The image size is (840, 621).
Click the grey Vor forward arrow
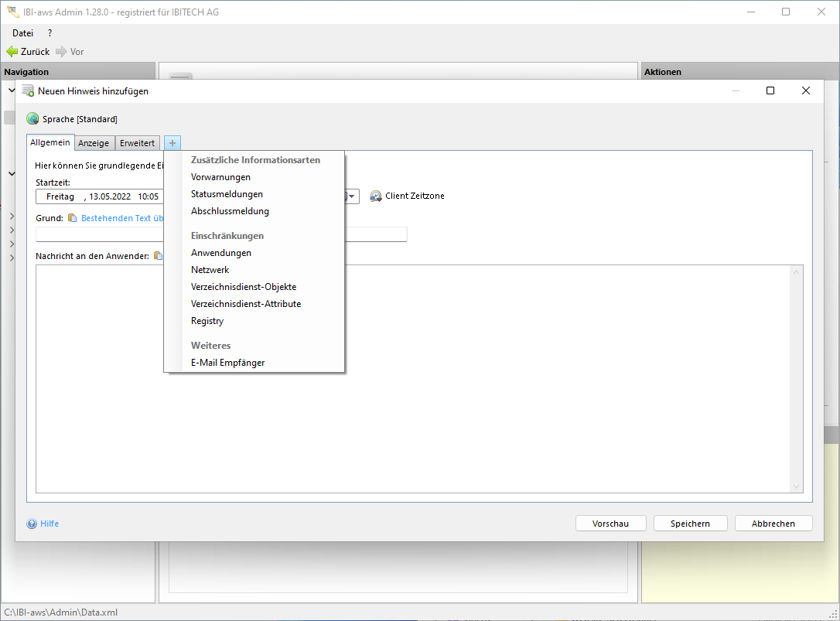coord(61,52)
